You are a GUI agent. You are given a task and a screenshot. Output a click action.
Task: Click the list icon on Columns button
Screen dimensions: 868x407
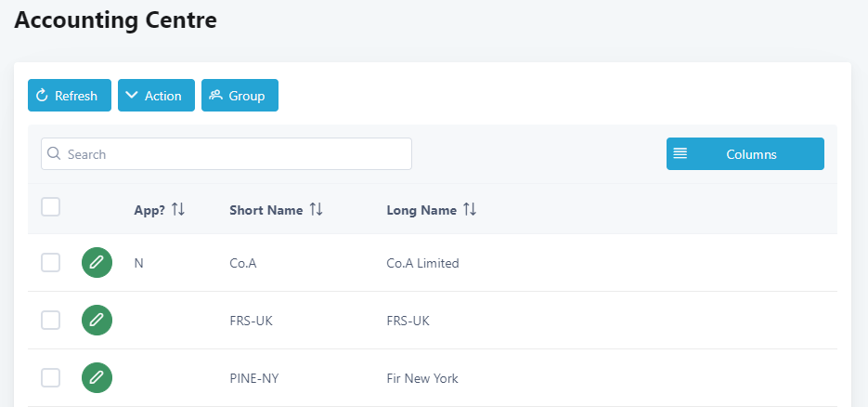(680, 154)
